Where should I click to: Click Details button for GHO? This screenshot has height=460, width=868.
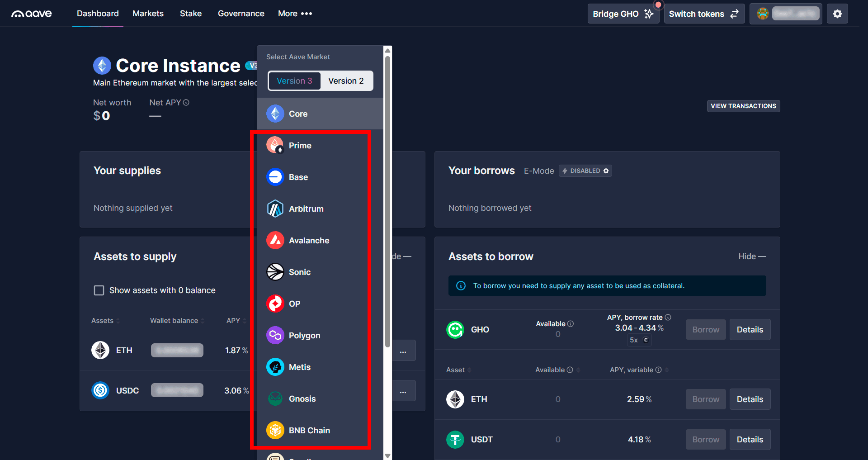750,330
